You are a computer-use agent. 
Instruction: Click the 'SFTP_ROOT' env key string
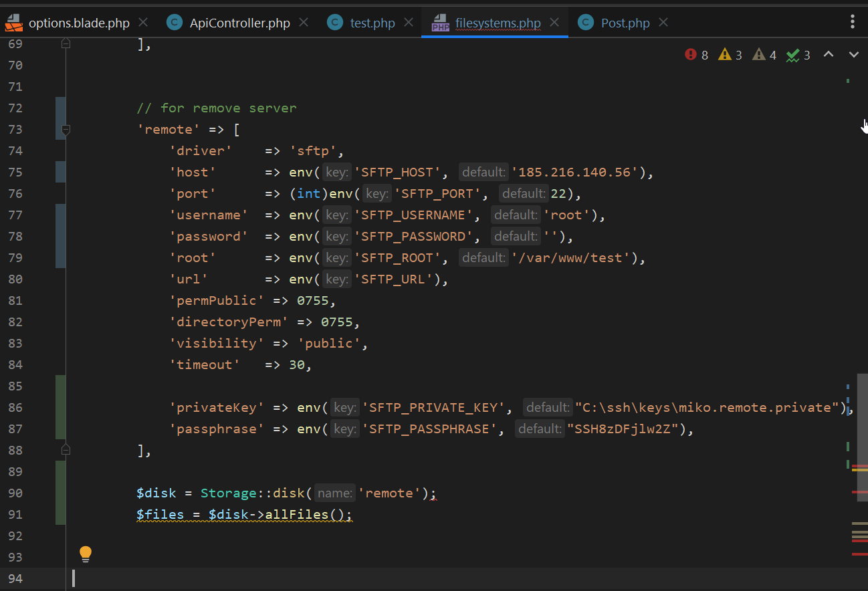point(397,257)
